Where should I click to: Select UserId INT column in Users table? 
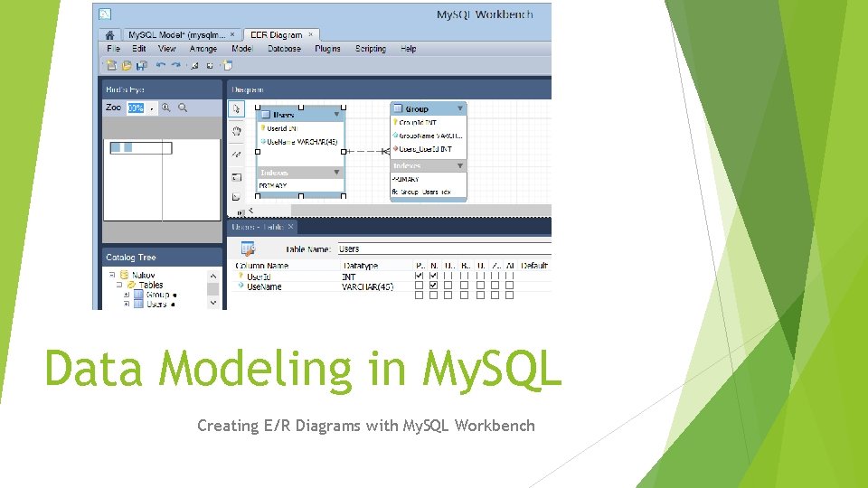pos(282,128)
